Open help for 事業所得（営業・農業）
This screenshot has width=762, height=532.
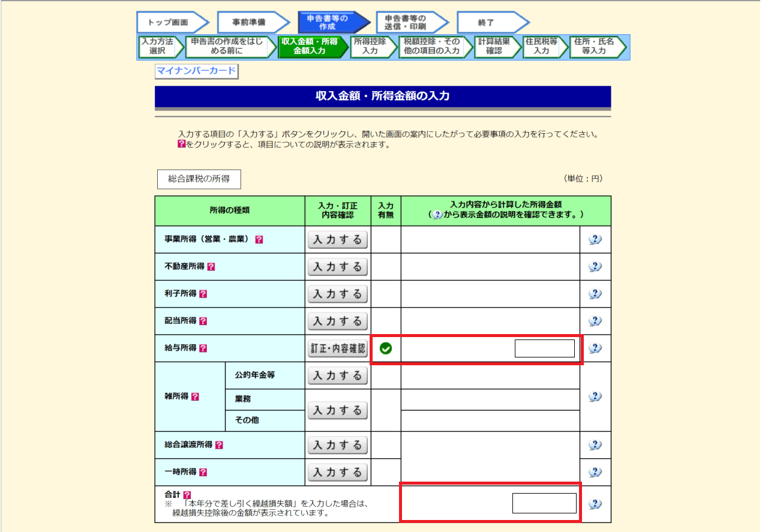pyautogui.click(x=259, y=239)
